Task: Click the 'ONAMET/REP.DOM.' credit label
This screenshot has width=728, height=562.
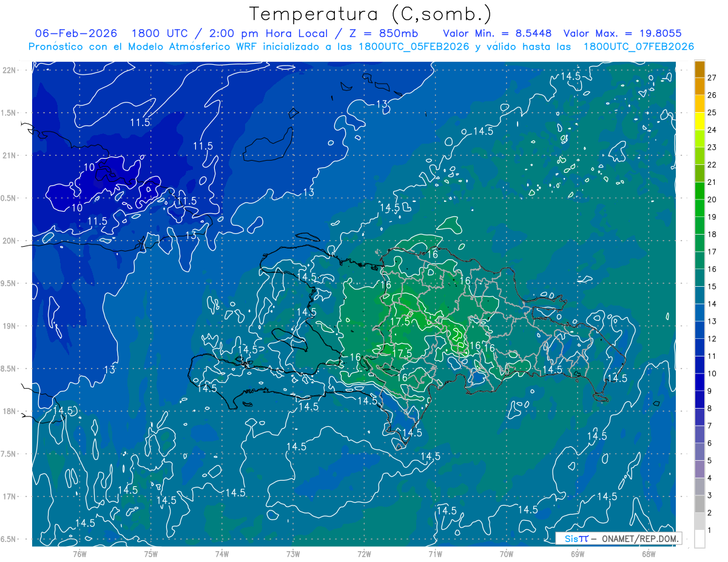Action: coord(640,538)
